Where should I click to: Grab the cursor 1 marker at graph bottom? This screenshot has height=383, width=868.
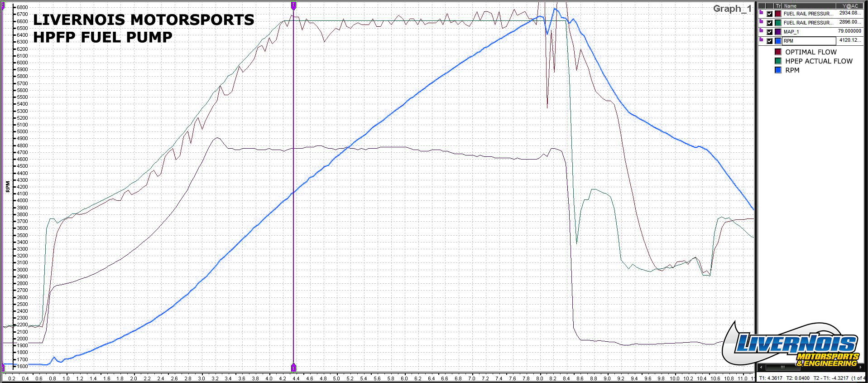[293, 367]
